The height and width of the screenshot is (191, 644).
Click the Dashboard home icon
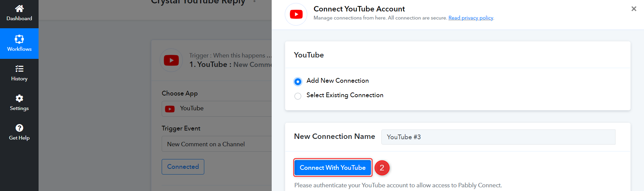(x=19, y=8)
